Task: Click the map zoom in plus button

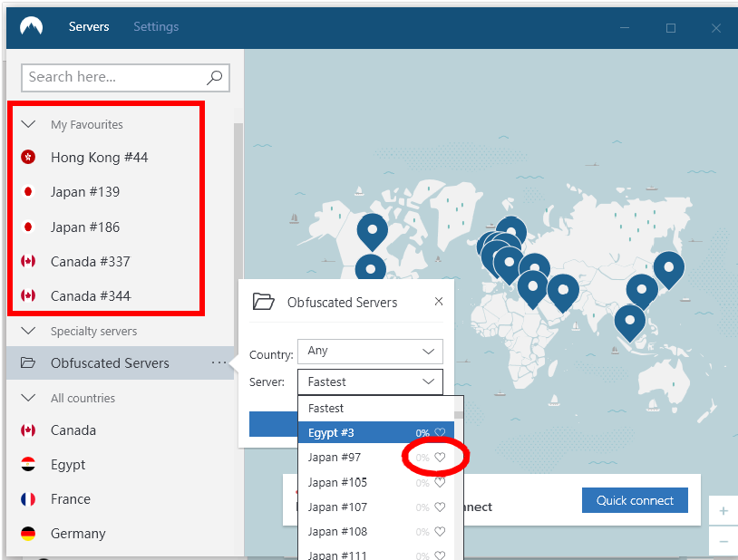Action: pos(723,511)
